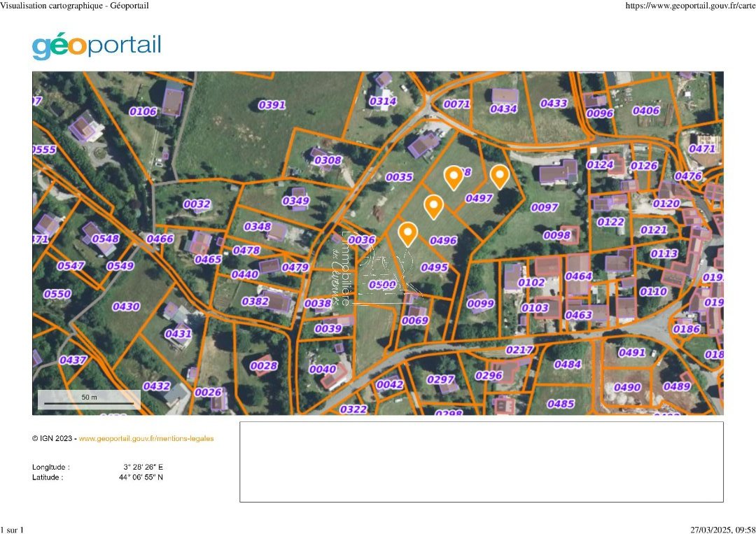Select the lowest orange marker near parcel 0495
The width and height of the screenshot is (756, 534).
click(407, 232)
